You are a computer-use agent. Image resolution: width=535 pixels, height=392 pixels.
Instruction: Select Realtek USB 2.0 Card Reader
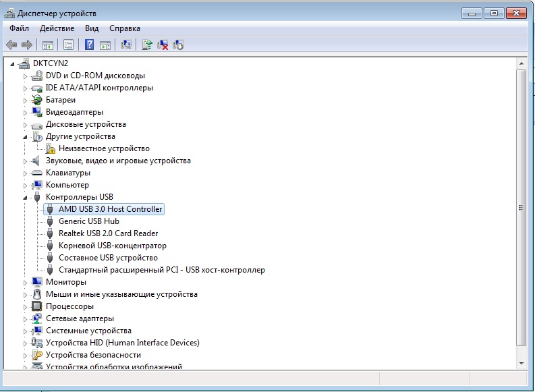tap(108, 233)
